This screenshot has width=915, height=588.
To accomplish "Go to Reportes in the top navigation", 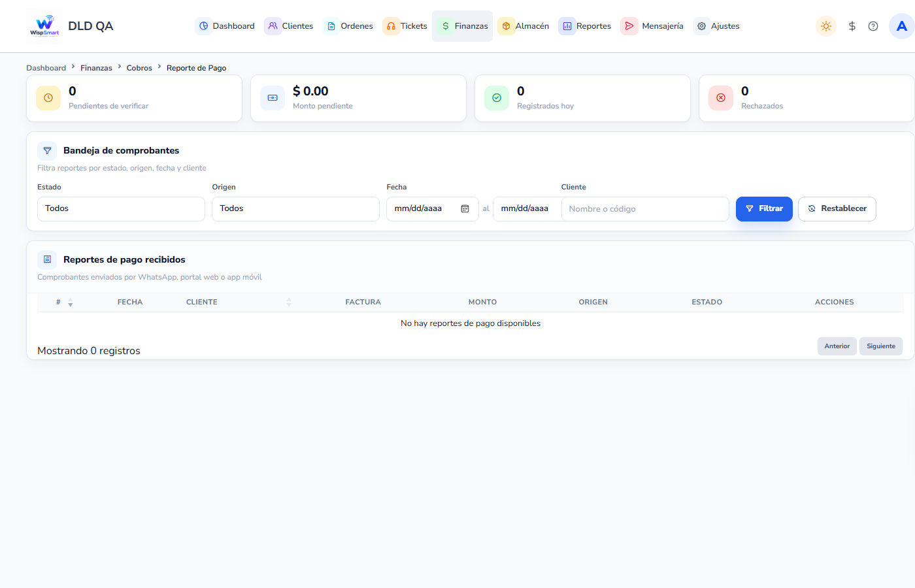I will [x=585, y=26].
